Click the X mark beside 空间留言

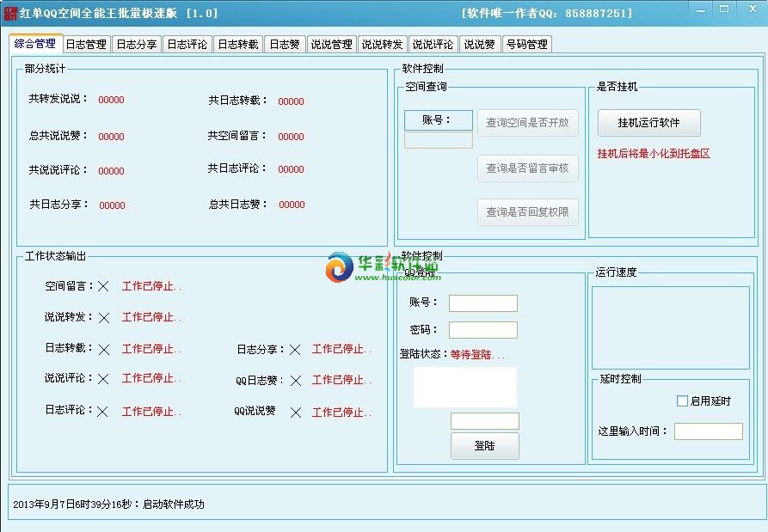click(103, 286)
